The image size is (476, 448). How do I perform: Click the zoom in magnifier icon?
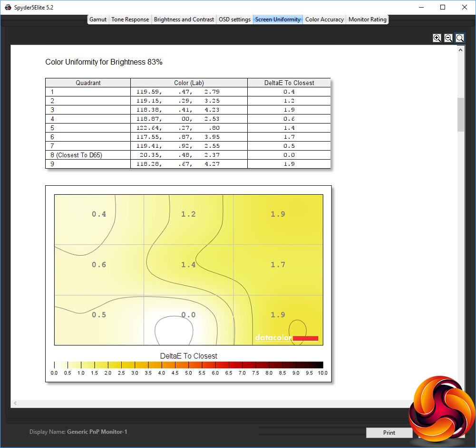tap(437, 38)
